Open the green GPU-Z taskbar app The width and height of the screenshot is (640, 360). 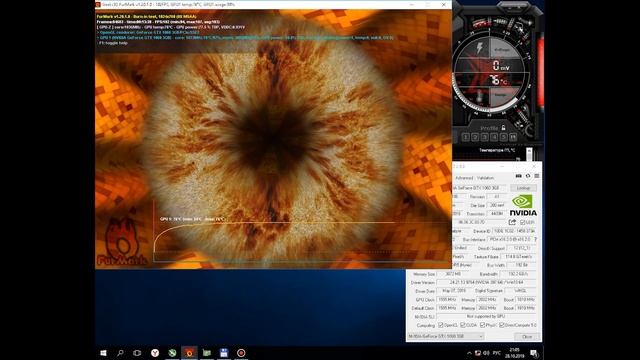(207, 353)
